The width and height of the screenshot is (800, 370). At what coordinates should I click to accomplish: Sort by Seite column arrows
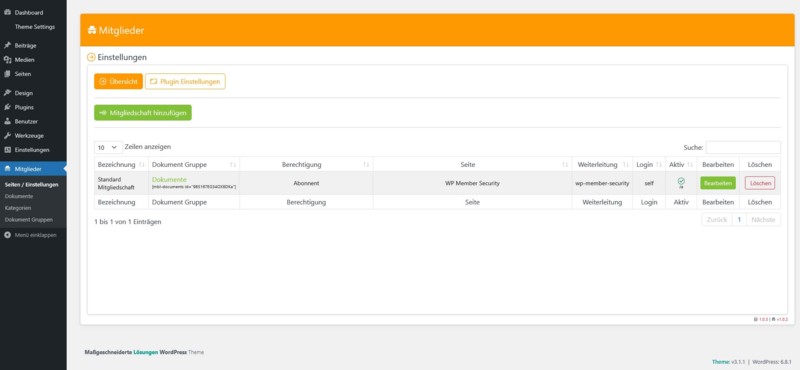tap(565, 165)
